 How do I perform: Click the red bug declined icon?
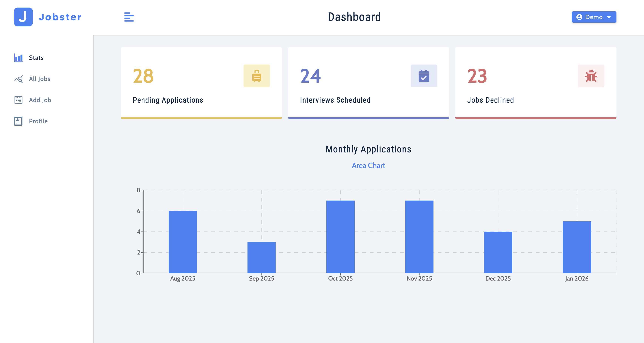pos(591,76)
